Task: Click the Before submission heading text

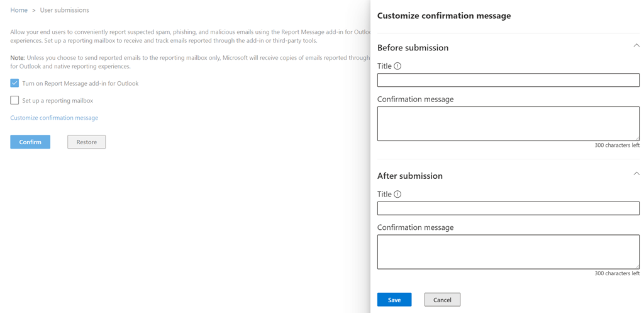Action: click(x=413, y=48)
